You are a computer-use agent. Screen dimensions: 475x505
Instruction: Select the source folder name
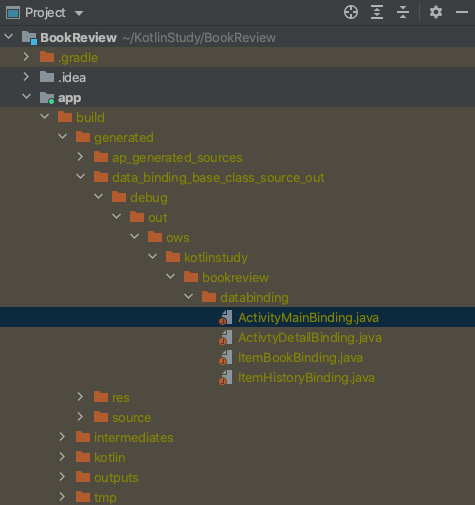click(x=132, y=418)
